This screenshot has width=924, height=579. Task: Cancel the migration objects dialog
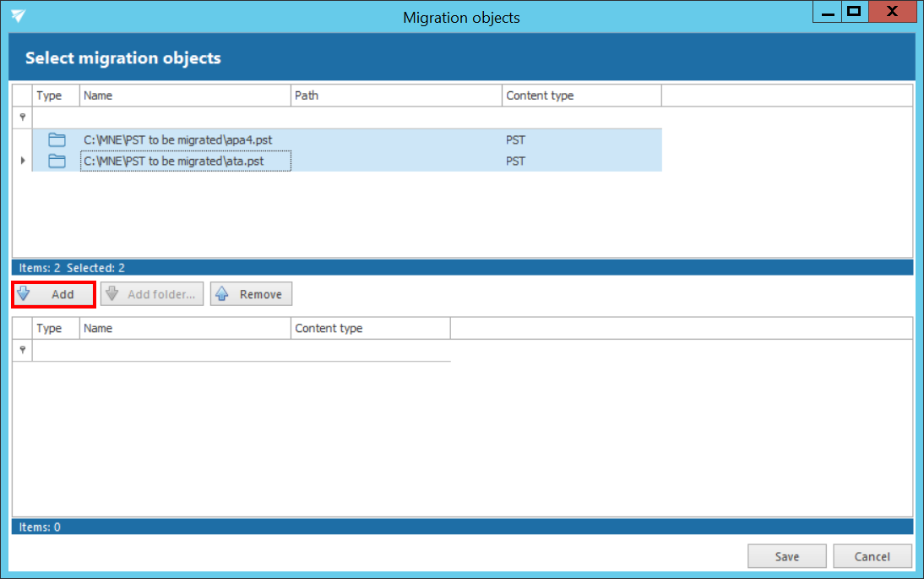click(x=872, y=556)
